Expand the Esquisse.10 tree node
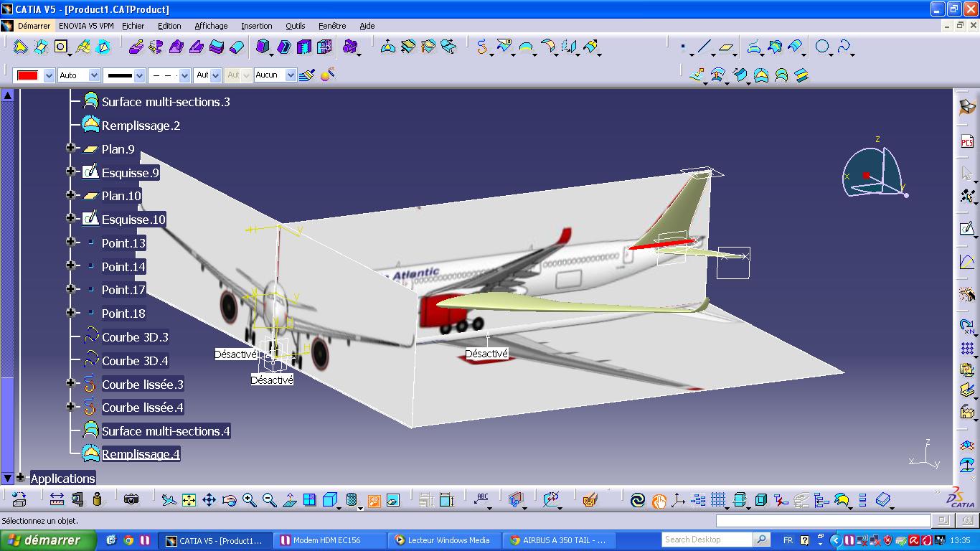This screenshot has width=980, height=551. pos(70,218)
